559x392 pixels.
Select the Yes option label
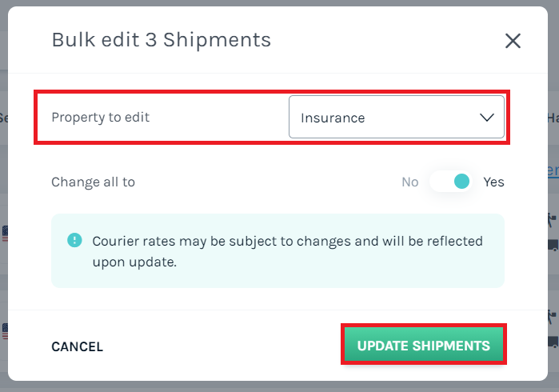pos(493,182)
